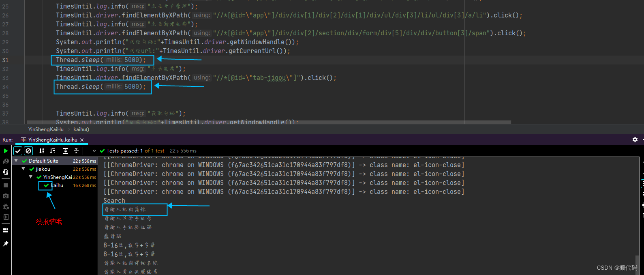Click kaihu() breadcrumb below the editor
Image resolution: width=644 pixels, height=275 pixels.
pyautogui.click(x=81, y=129)
